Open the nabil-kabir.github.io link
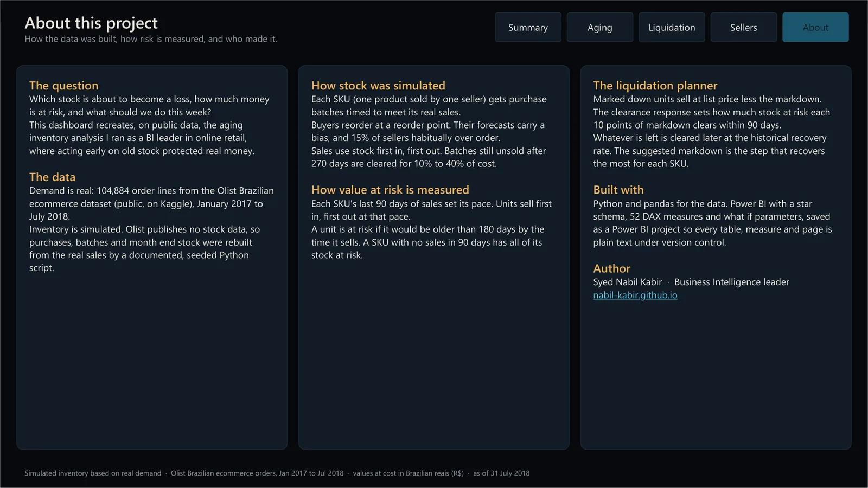868x488 pixels. 635,295
